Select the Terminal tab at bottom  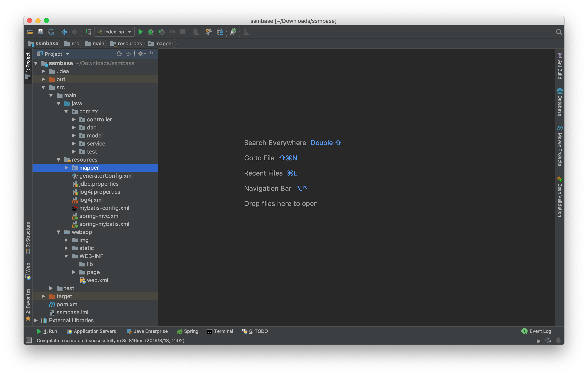222,331
